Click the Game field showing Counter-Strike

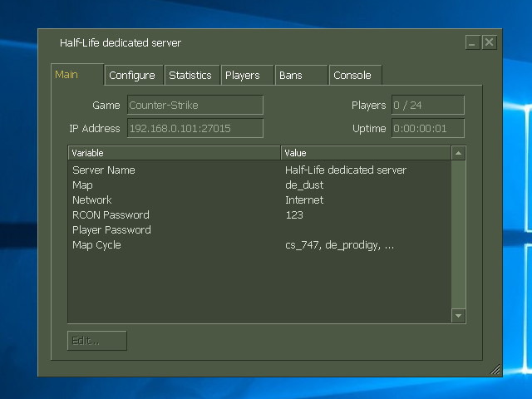click(195, 106)
